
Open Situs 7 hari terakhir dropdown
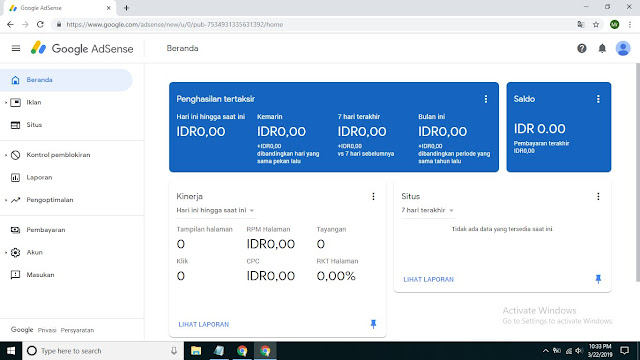427,210
